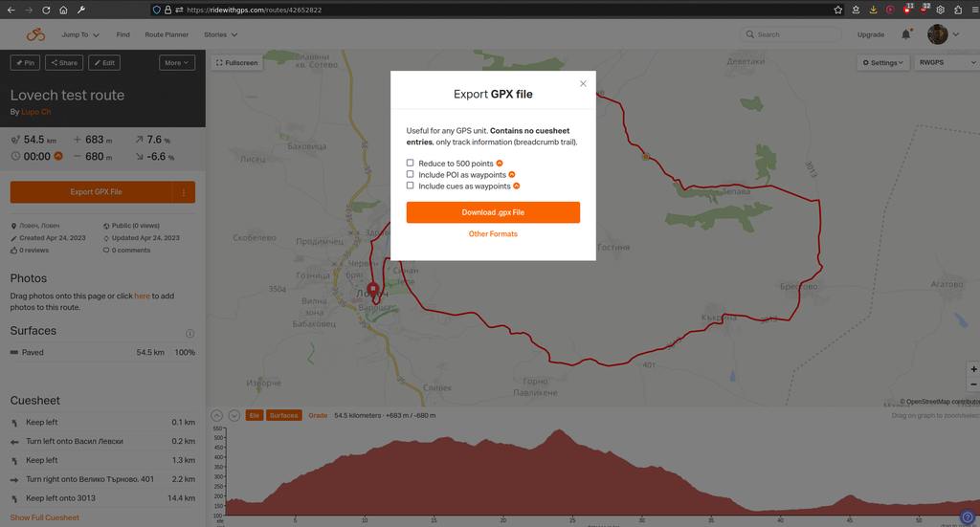Enable Reduce to 500 points checkbox
Screen dimensions: 980x527
tap(411, 164)
